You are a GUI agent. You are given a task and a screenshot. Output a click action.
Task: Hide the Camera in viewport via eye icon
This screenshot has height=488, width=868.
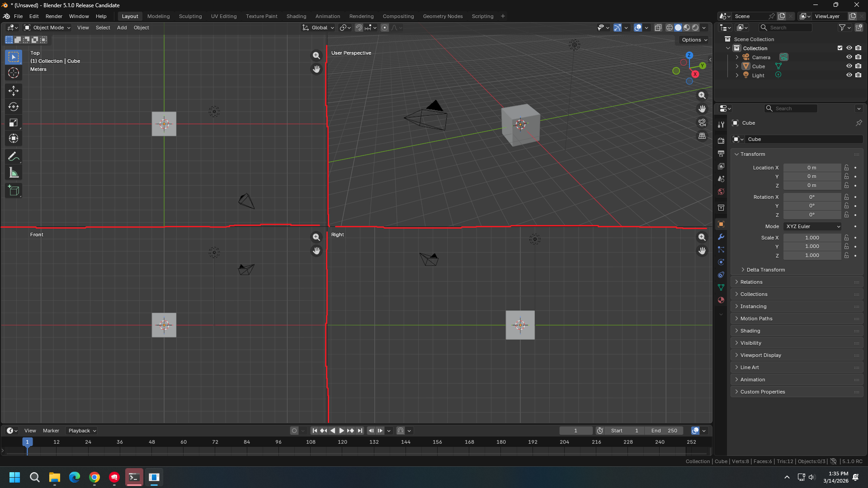[x=849, y=57]
